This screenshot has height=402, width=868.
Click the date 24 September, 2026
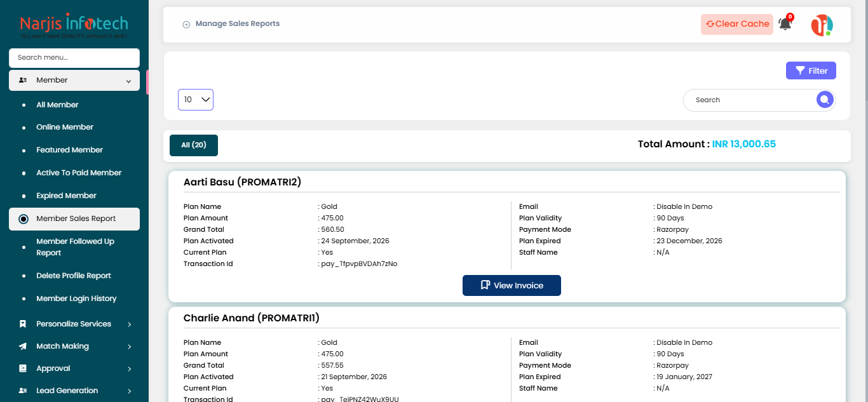[355, 241]
